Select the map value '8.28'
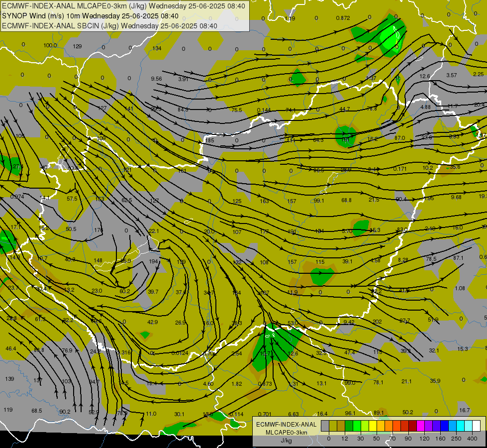Viewport: 487px width, 448px height. pos(403,260)
